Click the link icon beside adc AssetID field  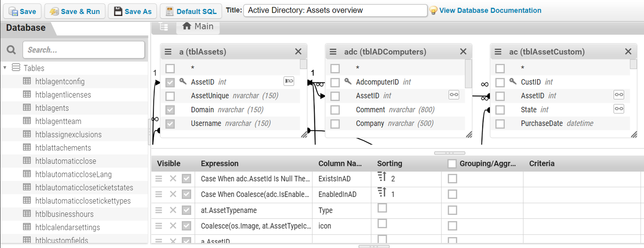[x=454, y=95]
